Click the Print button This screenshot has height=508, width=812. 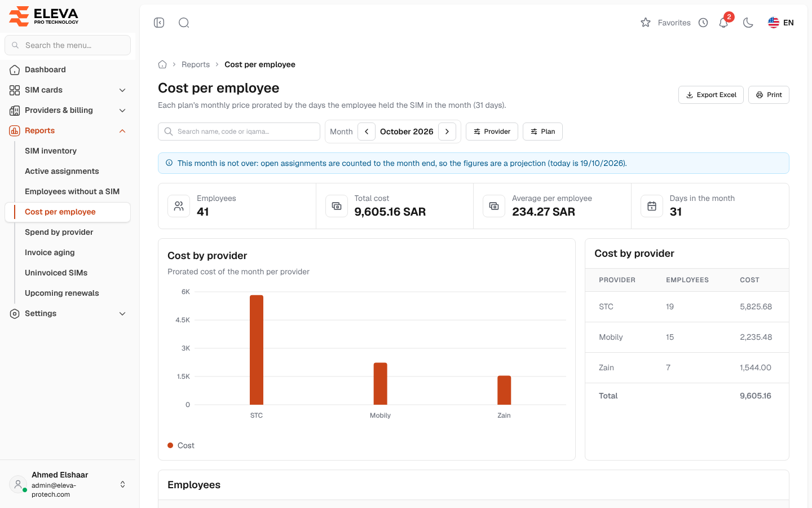tap(769, 95)
